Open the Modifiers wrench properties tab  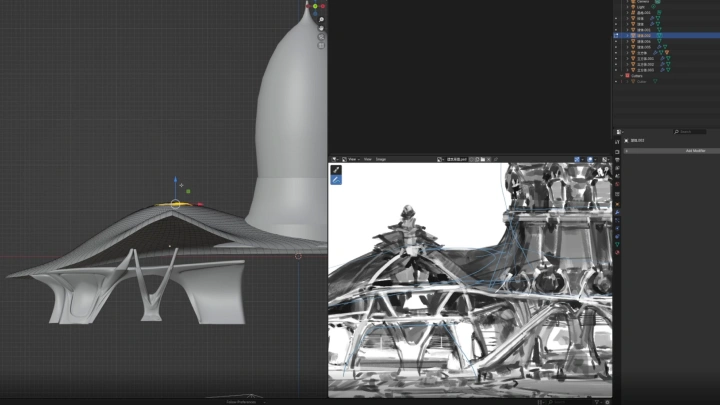point(617,212)
